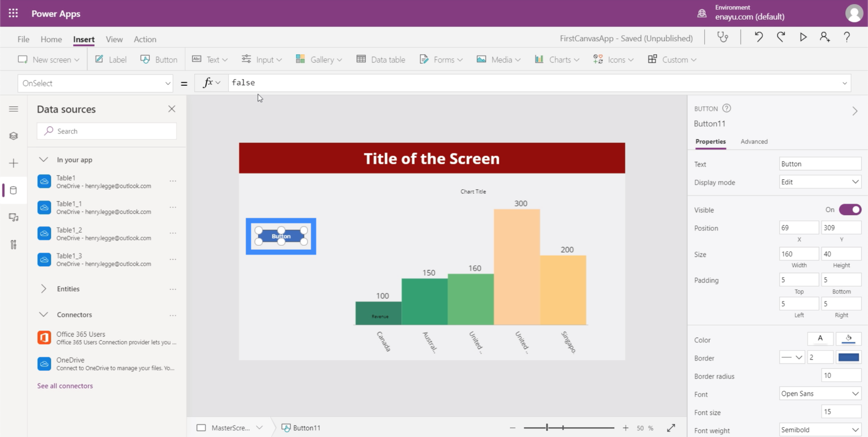Screen dimensions: 868x437
Task: Click the OneDrive connector icon
Action: [44, 364]
